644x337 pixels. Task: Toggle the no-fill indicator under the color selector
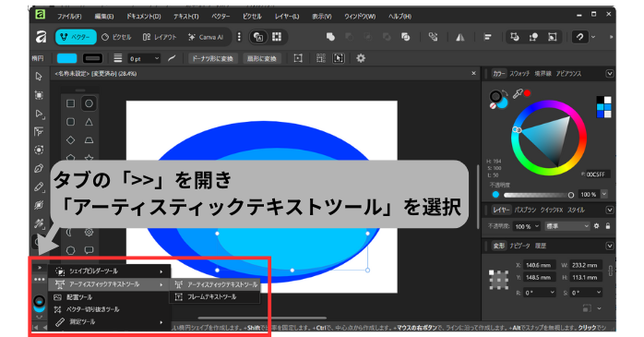click(493, 106)
